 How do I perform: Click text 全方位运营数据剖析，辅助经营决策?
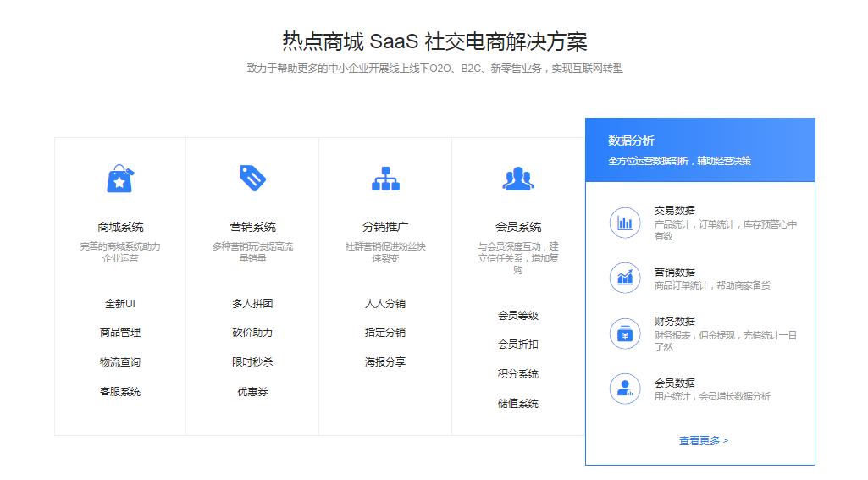(x=679, y=161)
